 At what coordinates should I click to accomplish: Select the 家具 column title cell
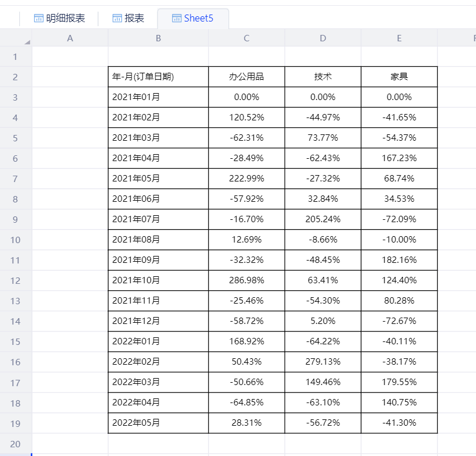click(399, 77)
